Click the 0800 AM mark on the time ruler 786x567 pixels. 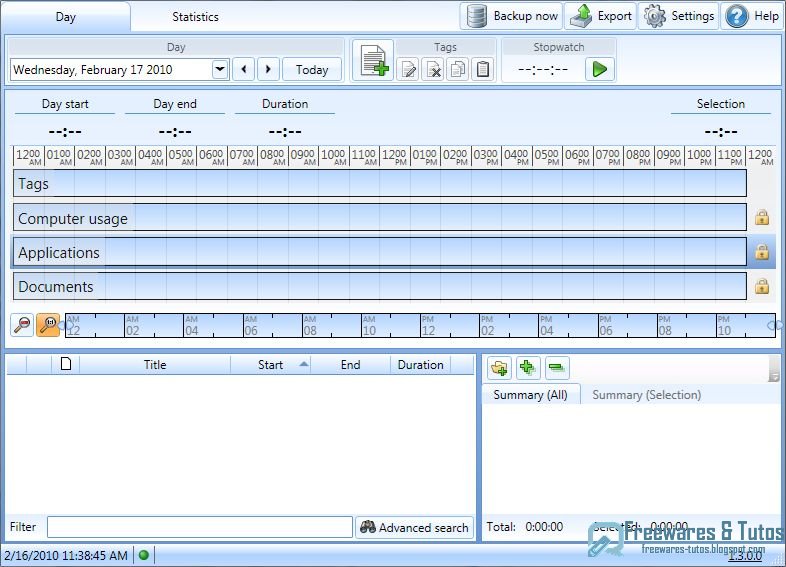click(273, 156)
